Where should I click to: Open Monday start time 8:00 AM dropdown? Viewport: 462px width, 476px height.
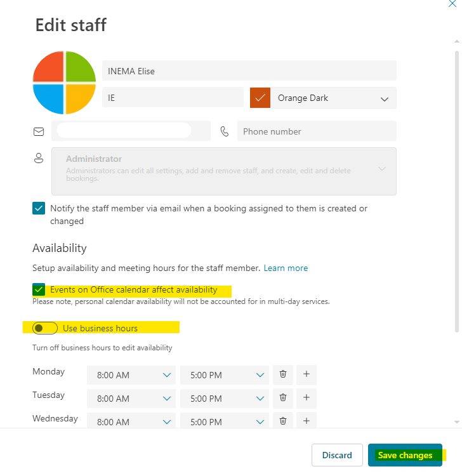point(131,375)
